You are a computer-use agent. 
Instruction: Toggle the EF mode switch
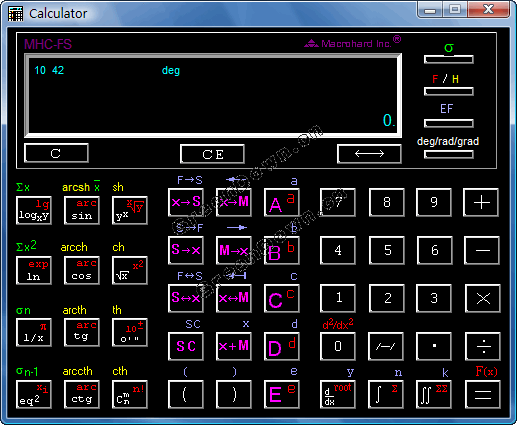click(449, 123)
